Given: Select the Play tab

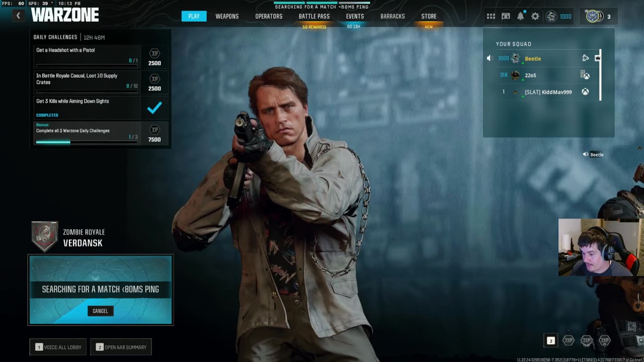Looking at the screenshot, I should (194, 16).
